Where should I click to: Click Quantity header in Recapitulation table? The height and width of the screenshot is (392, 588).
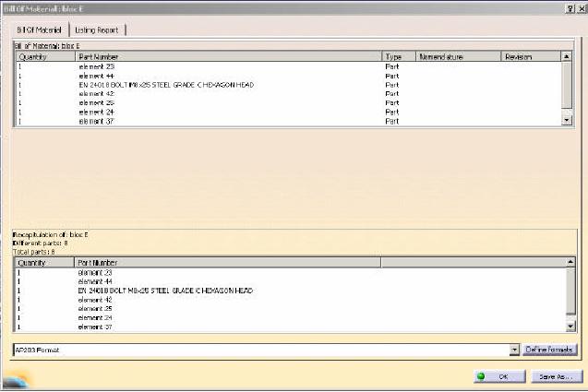(x=46, y=263)
